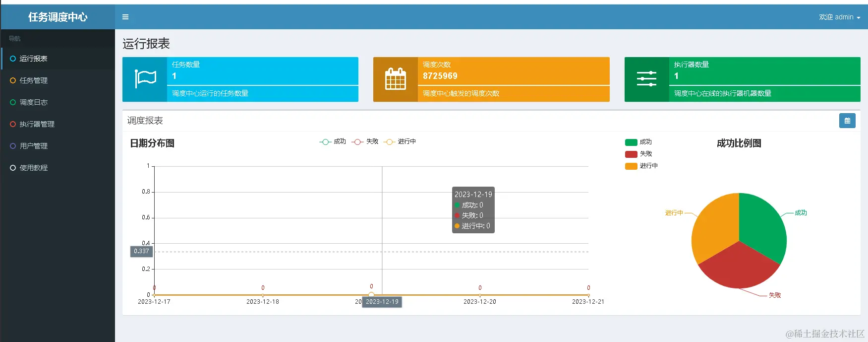Image resolution: width=868 pixels, height=342 pixels.
Task: Click the 0.337 y-axis pointer label
Action: click(141, 251)
